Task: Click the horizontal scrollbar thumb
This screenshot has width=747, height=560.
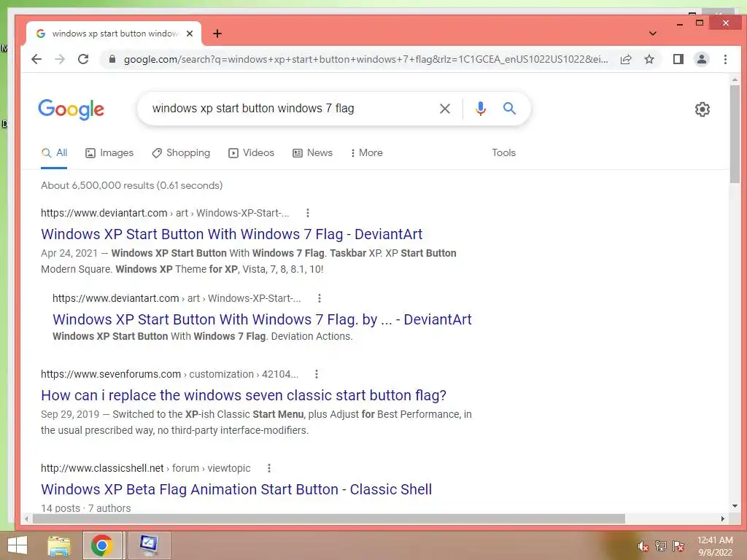Action: click(x=329, y=518)
